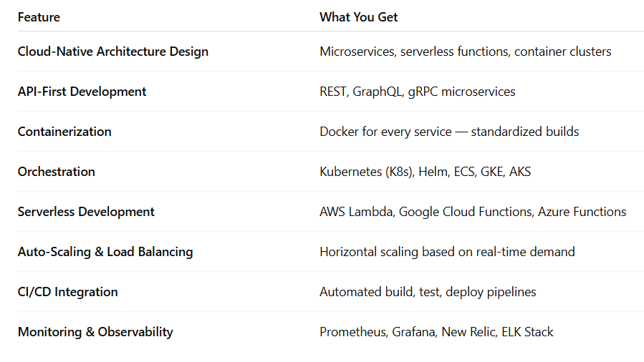Click the Monitoring & Observability label
Viewport: 644px width, 362px height.
pos(95,332)
